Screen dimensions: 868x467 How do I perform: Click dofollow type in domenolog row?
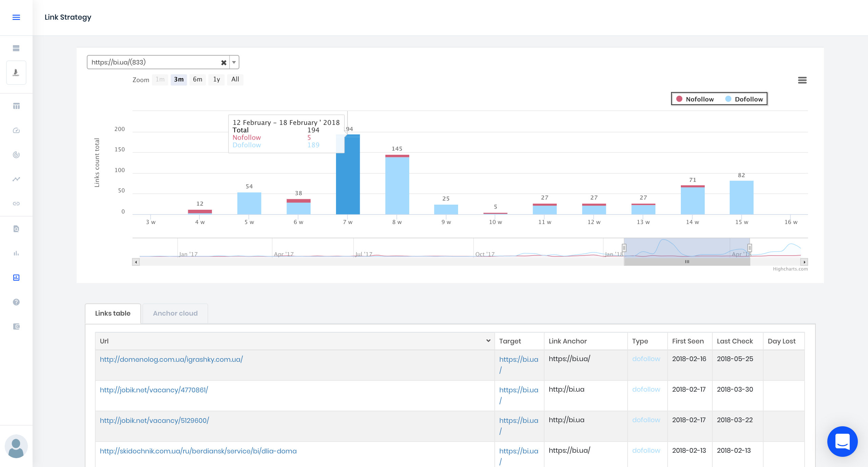click(x=646, y=359)
